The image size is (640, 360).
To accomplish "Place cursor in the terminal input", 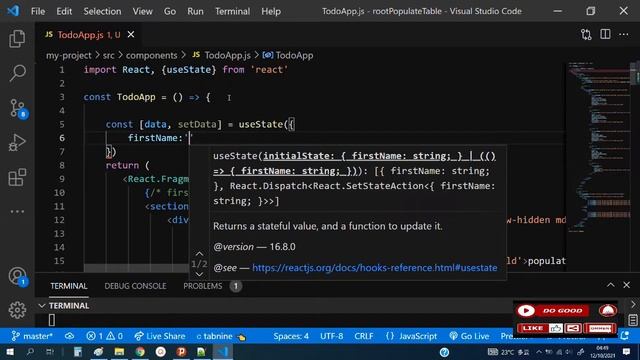I will click(x=52, y=320).
